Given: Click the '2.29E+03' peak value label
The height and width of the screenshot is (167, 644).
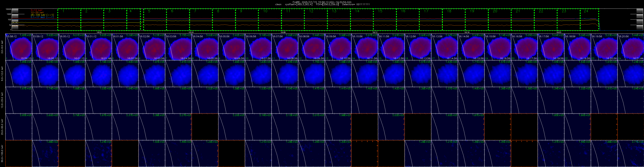Looking at the screenshot, I should coord(132,35).
